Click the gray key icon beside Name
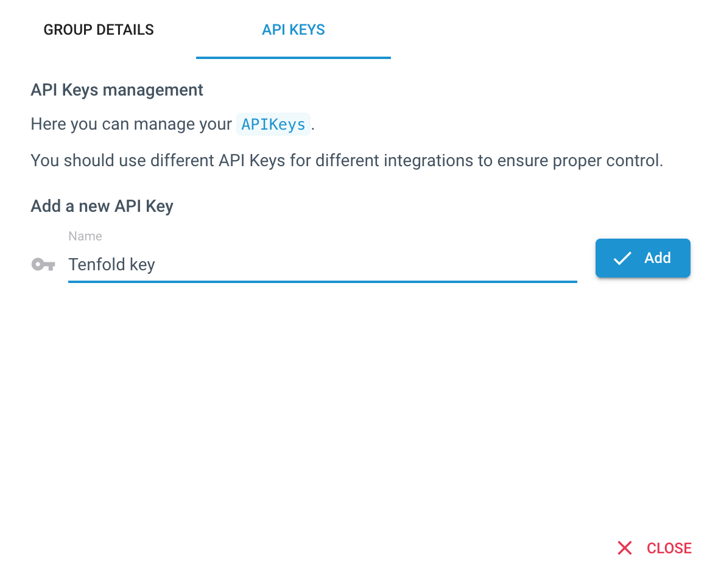721x588 pixels. click(x=43, y=264)
